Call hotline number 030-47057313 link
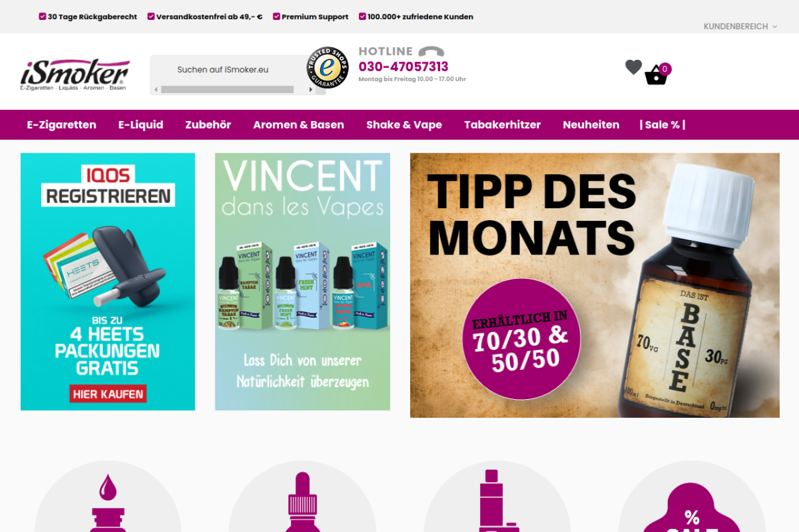 click(403, 67)
